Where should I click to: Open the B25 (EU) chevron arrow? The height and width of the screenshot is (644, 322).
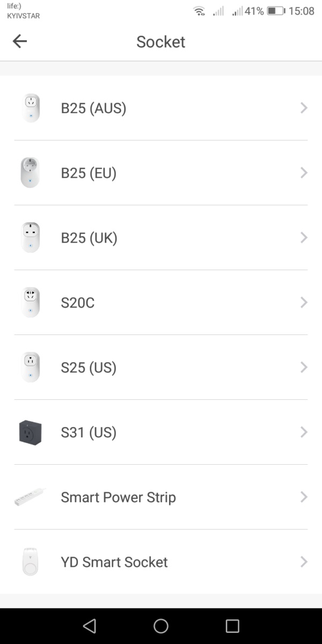click(304, 173)
